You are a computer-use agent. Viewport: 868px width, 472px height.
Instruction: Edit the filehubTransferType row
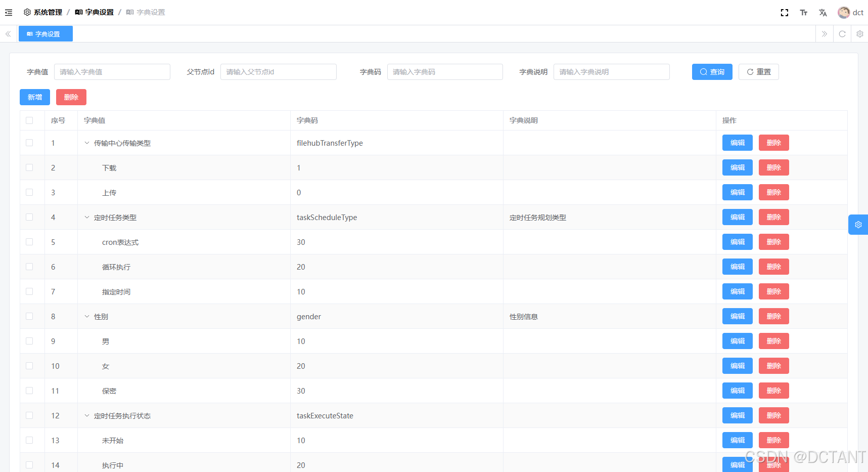coord(738,143)
